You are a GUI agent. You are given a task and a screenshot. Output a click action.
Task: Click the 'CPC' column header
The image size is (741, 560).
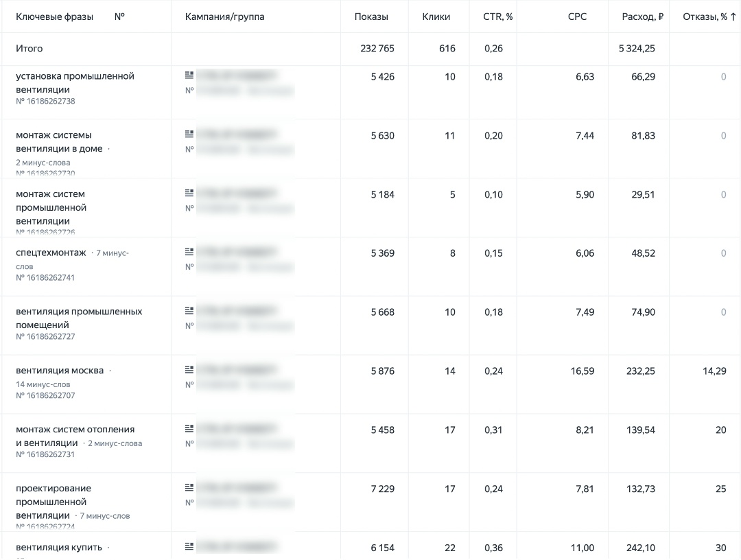(x=578, y=16)
